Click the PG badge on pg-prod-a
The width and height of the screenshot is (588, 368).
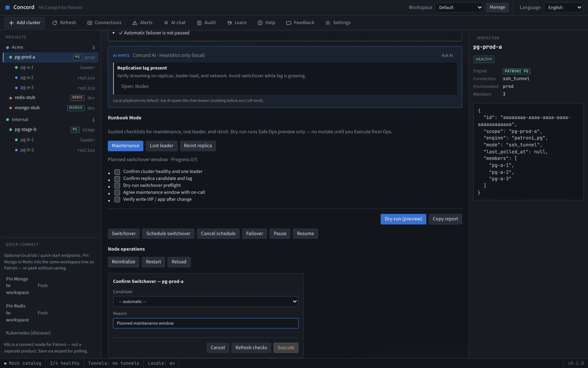point(77,57)
